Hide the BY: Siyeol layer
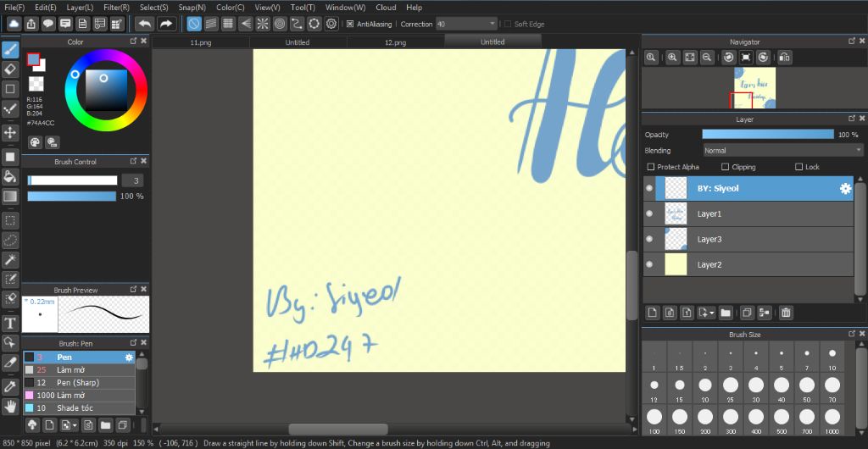Screen dimensions: 868x449 point(649,188)
